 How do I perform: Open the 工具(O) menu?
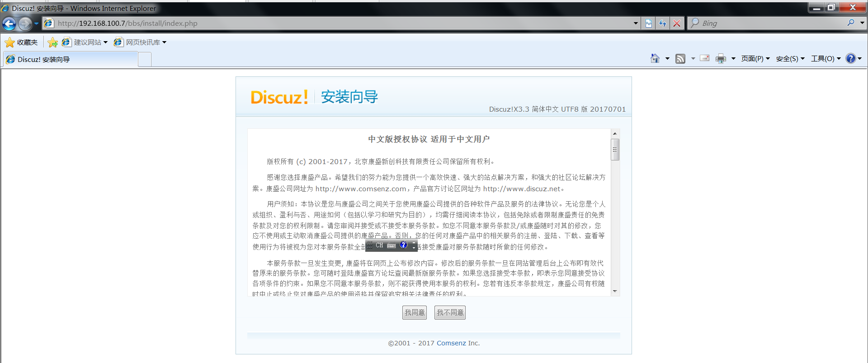pyautogui.click(x=826, y=59)
